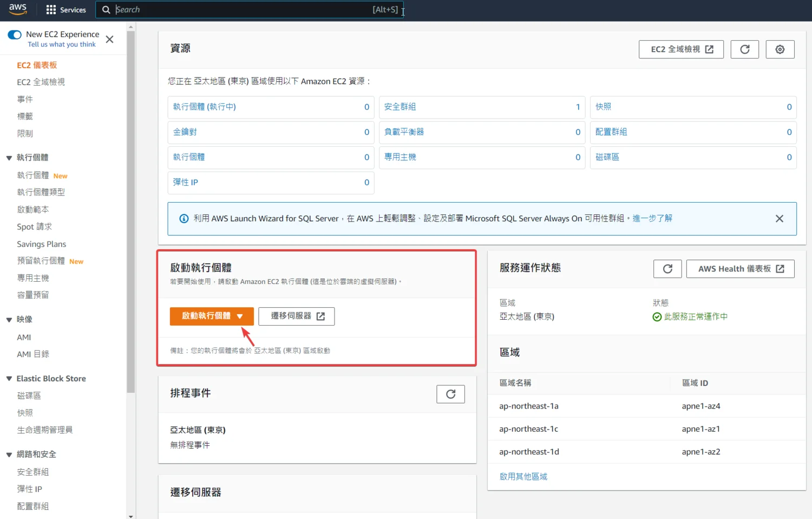Open 配置群組 in the sidebar
The image size is (812, 519).
pyautogui.click(x=33, y=507)
